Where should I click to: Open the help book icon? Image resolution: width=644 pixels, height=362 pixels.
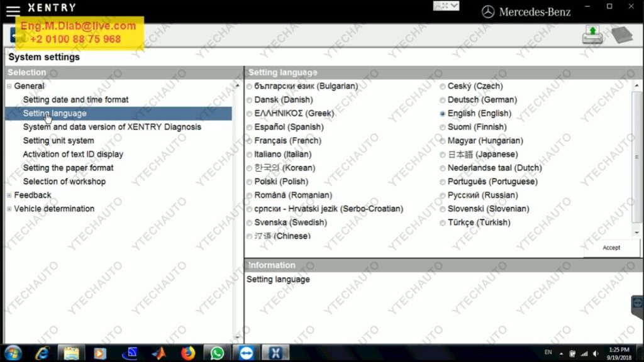pyautogui.click(x=621, y=35)
